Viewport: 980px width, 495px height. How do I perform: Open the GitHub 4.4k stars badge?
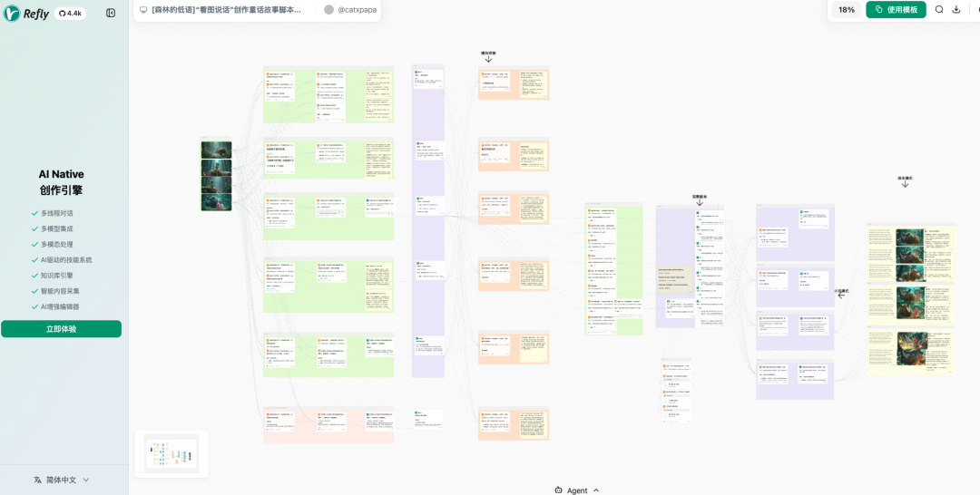pyautogui.click(x=70, y=13)
